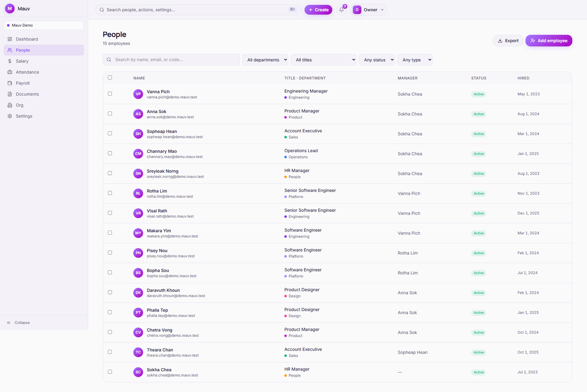Check the box for Sreyleak Norng
Screen dimensions: 587x392
click(110, 173)
